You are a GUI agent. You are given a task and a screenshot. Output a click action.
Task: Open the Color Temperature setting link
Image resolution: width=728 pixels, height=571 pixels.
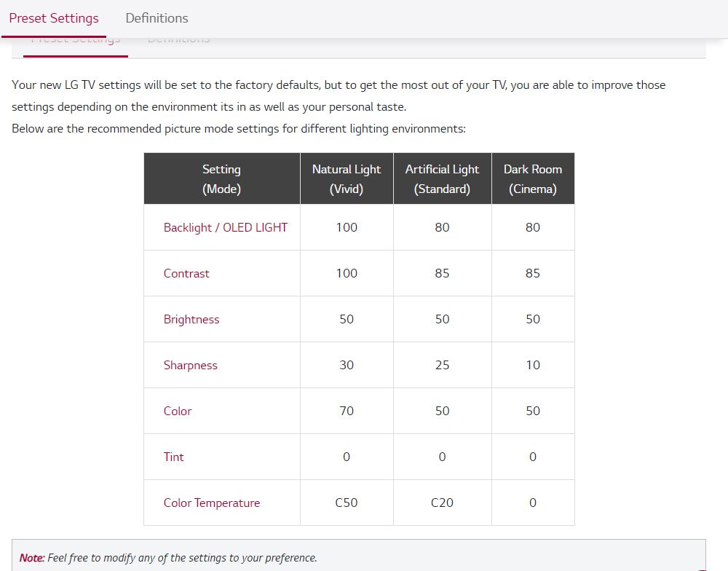[212, 503]
